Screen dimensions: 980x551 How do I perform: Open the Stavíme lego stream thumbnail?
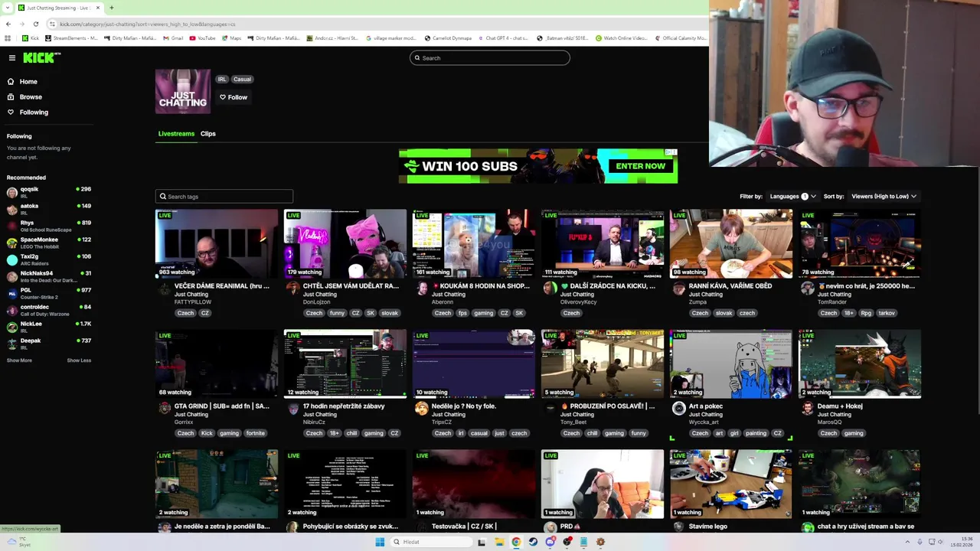(x=731, y=484)
